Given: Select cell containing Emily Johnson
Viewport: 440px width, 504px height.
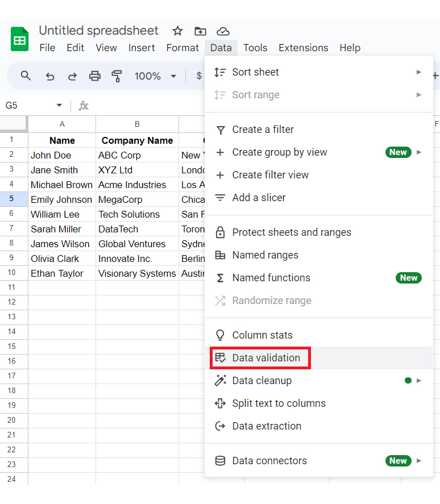Looking at the screenshot, I should 62,199.
